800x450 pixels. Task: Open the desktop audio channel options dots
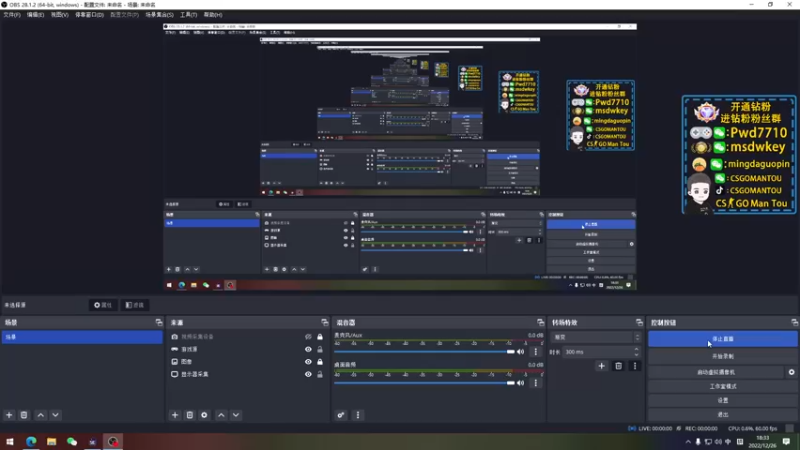pyautogui.click(x=536, y=383)
